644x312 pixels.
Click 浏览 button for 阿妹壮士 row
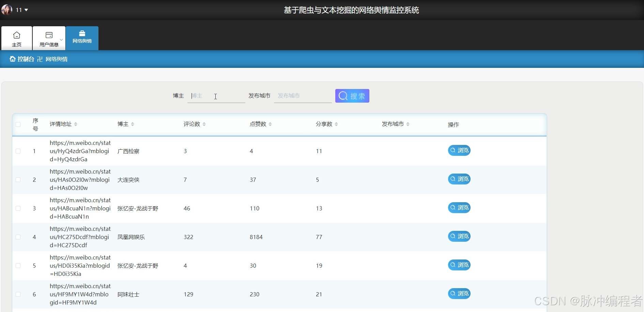pyautogui.click(x=459, y=294)
